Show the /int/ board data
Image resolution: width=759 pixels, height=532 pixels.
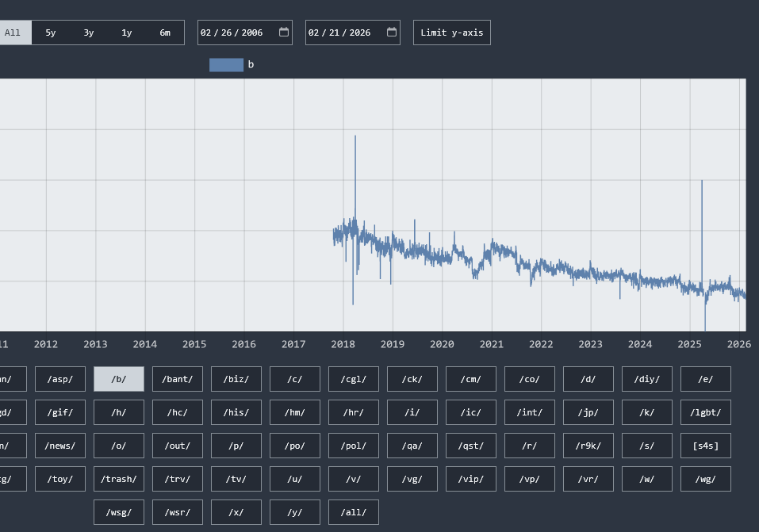point(530,412)
